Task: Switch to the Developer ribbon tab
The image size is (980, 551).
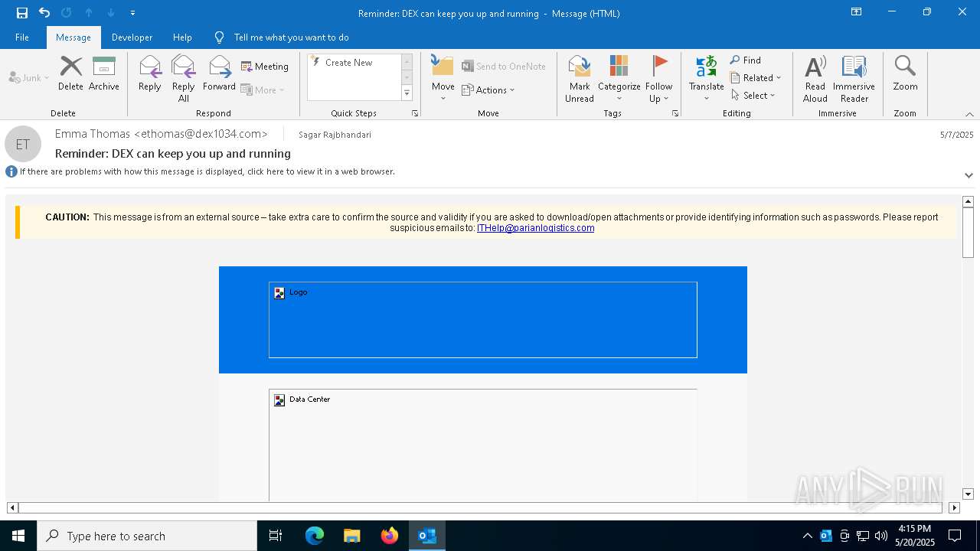Action: 132,37
